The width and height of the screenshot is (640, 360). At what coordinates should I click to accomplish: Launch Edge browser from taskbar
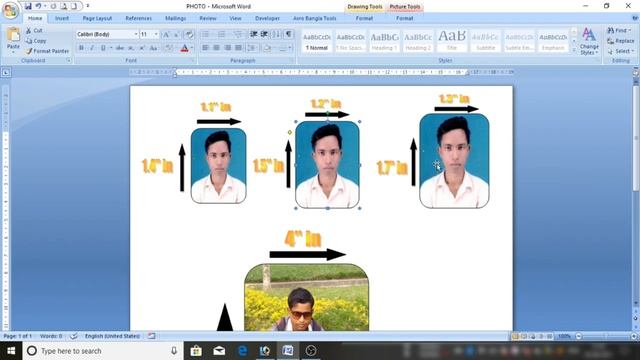click(242, 351)
